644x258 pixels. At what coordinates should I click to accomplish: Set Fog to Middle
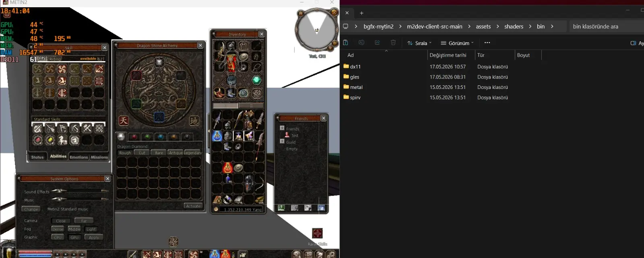(74, 229)
